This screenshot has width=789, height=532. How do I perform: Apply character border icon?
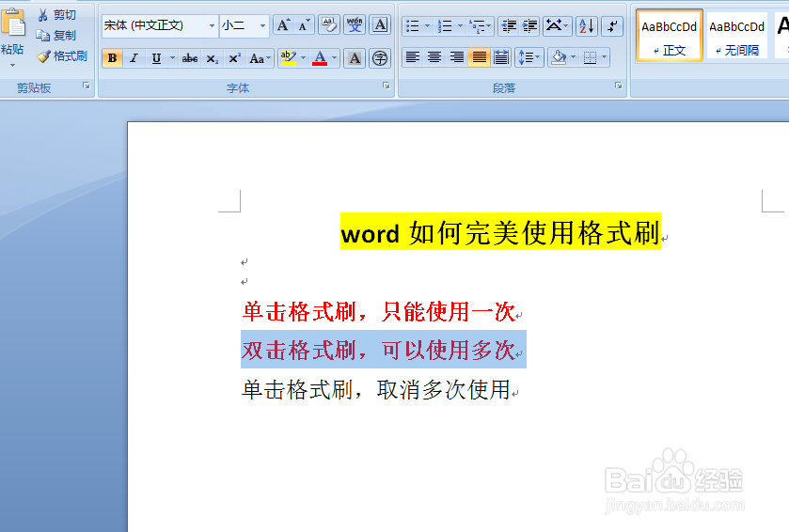pyautogui.click(x=381, y=25)
